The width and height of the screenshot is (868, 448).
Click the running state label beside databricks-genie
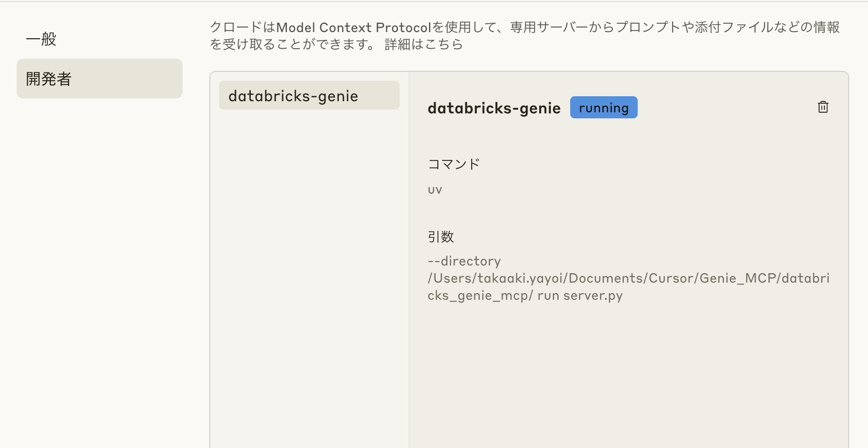(603, 107)
